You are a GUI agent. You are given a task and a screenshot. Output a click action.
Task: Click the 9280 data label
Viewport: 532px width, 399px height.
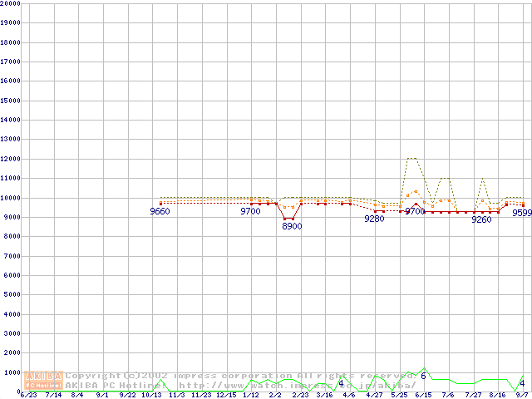pos(374,219)
